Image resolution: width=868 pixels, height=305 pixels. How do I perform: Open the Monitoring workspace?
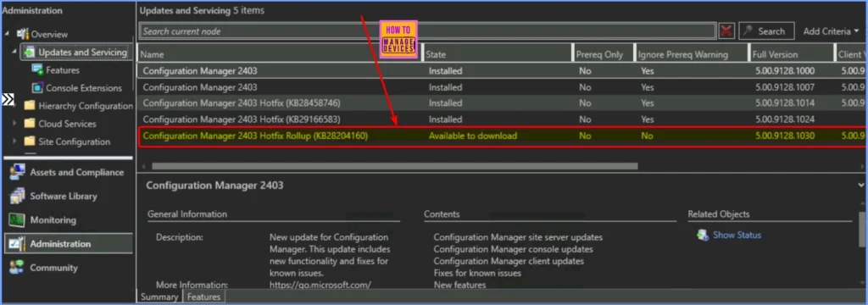click(x=53, y=219)
